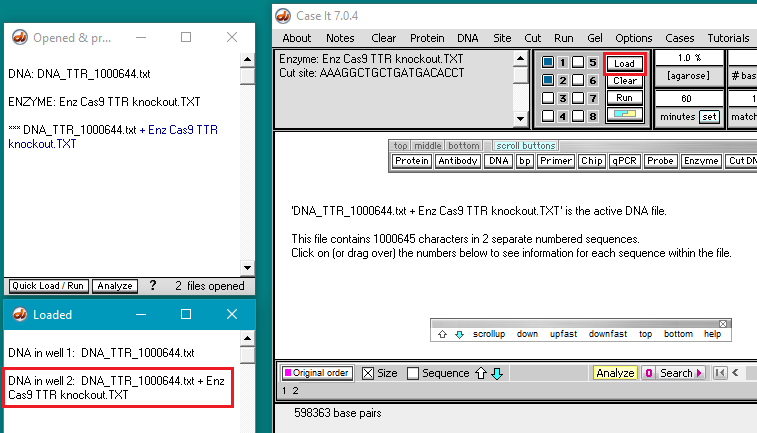The image size is (757, 433).
Task: Click the Case It logo in title bar
Action: [x=283, y=16]
